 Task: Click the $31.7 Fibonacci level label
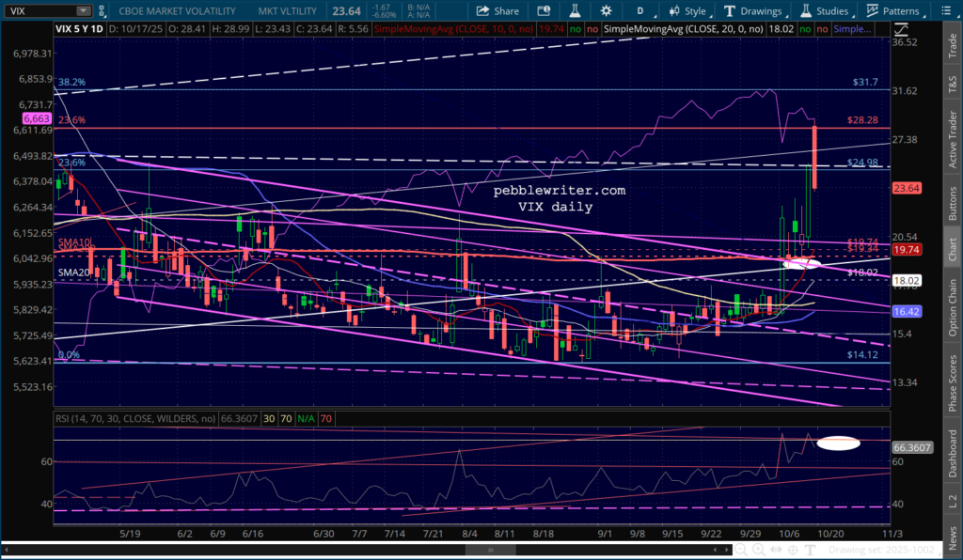(865, 82)
